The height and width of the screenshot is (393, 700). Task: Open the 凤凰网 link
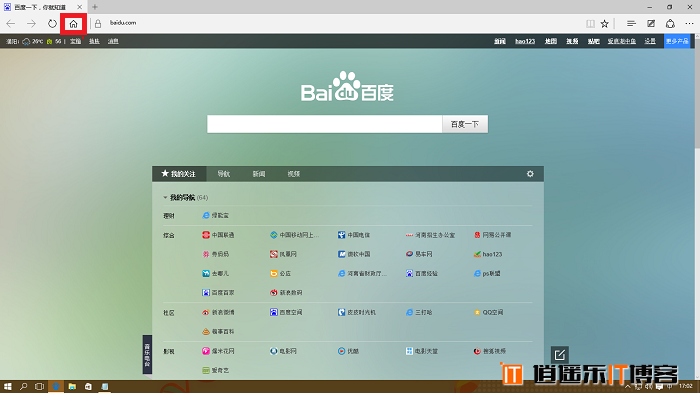[283, 254]
